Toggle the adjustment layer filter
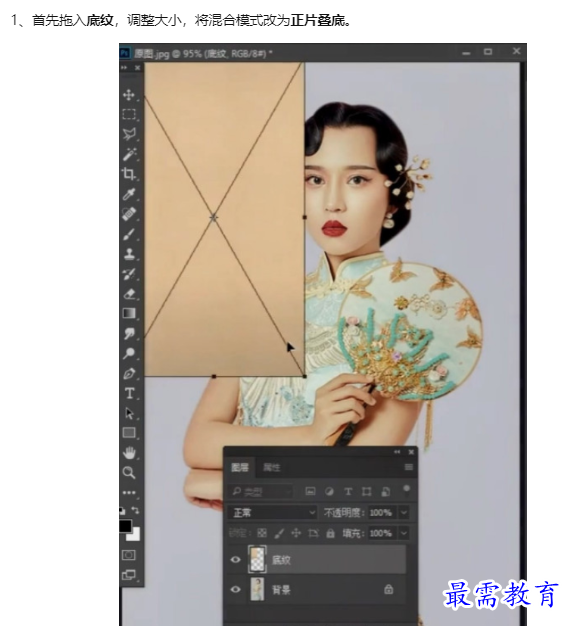This screenshot has width=567, height=626. (329, 491)
